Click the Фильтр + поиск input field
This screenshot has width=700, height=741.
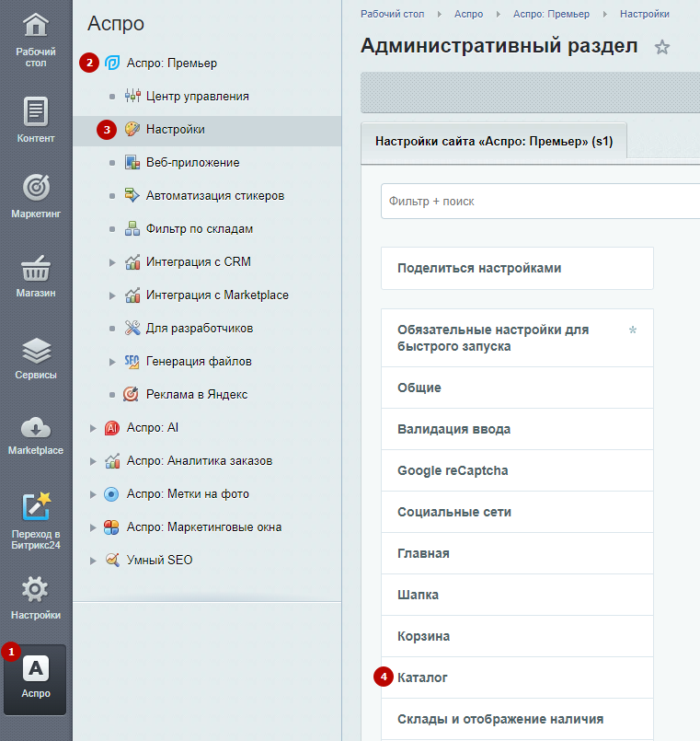coord(540,202)
